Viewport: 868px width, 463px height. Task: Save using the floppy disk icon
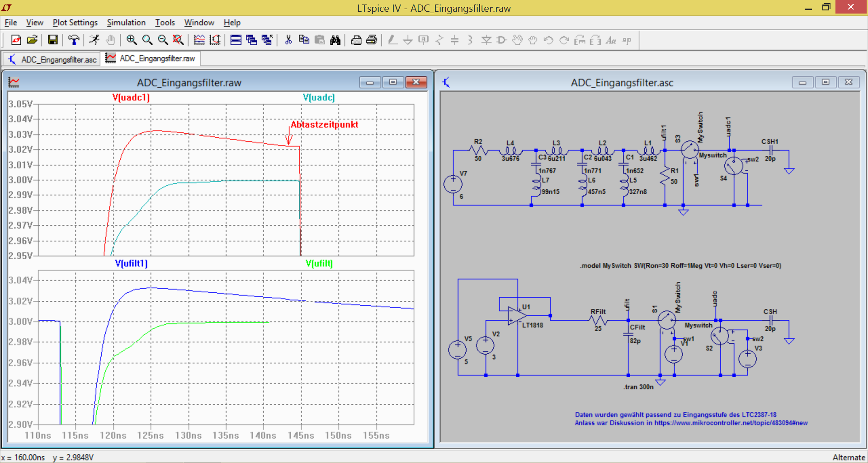(53, 40)
